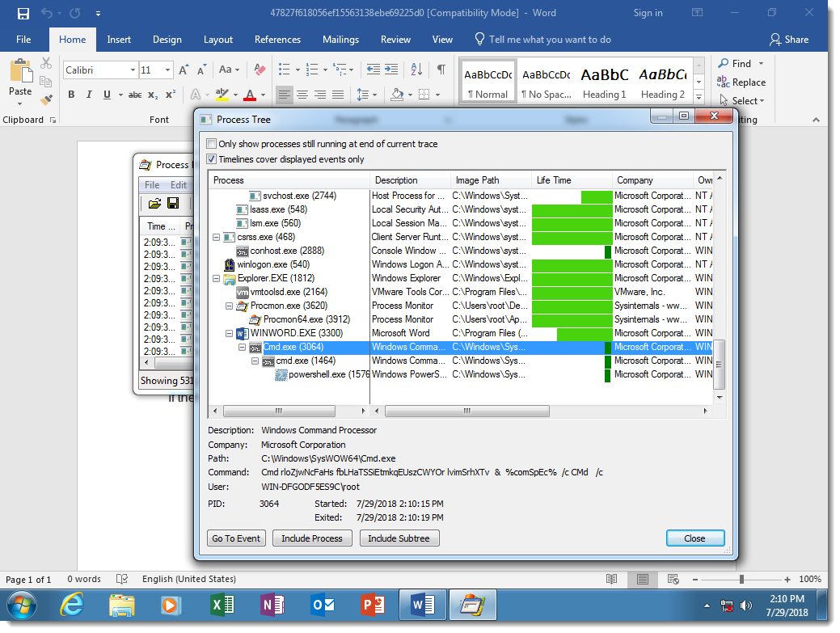The width and height of the screenshot is (840, 633).
Task: Click the Windows Start button
Action: (x=22, y=606)
